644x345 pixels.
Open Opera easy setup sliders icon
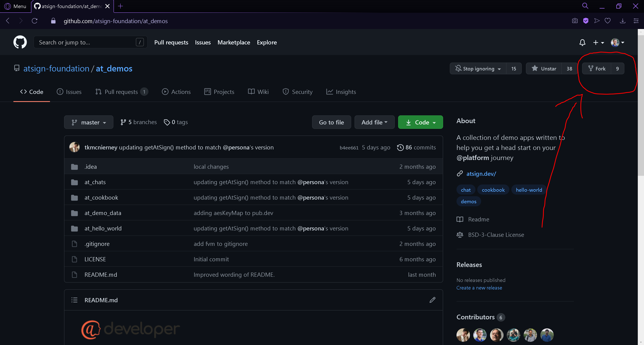click(636, 21)
